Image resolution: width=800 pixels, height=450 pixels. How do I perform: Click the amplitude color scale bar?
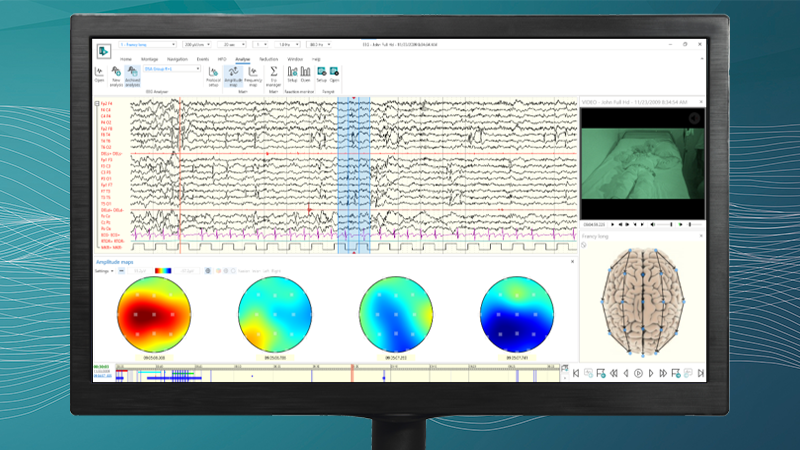[163, 271]
